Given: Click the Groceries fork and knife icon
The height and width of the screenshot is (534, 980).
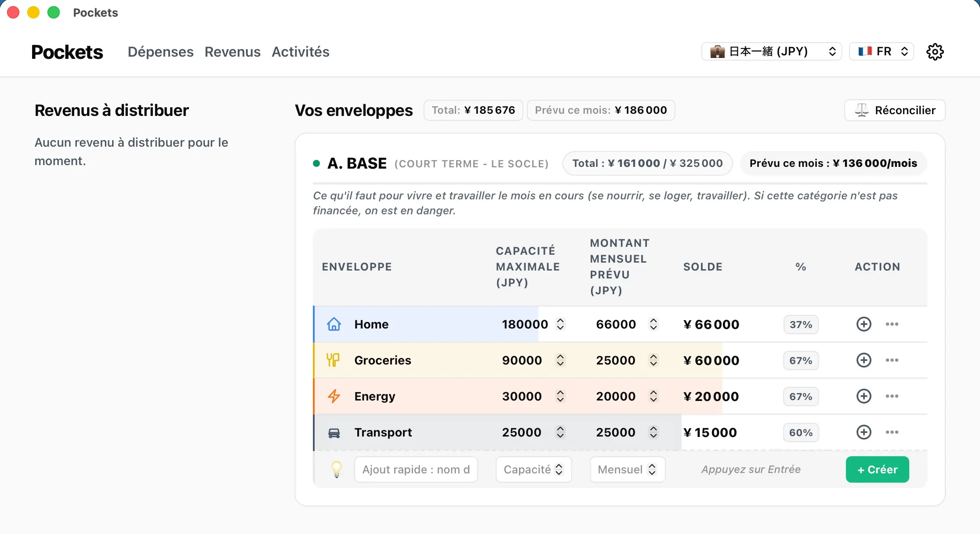Looking at the screenshot, I should 333,360.
